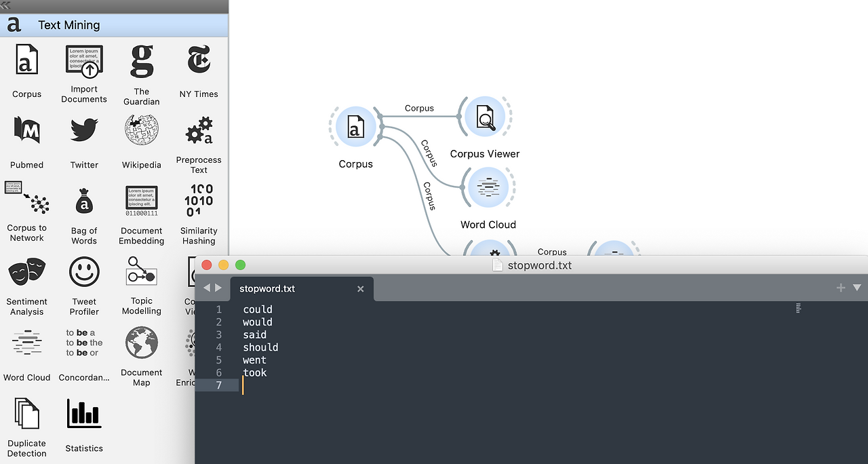Collapse the widget panel with double arrow
The image size is (868, 464).
point(5,5)
